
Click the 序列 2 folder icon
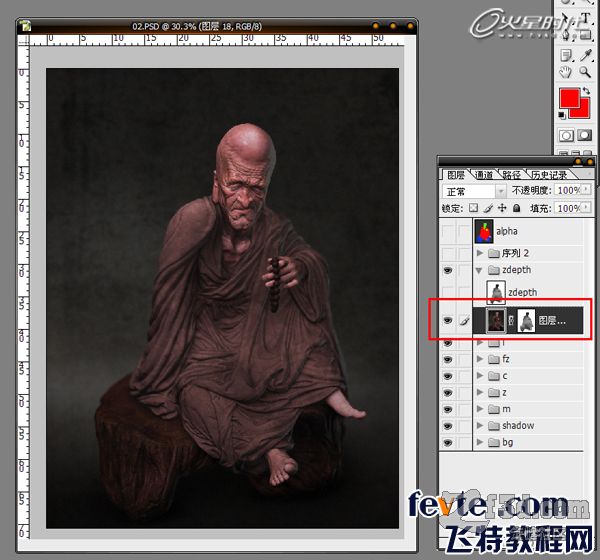coord(494,253)
